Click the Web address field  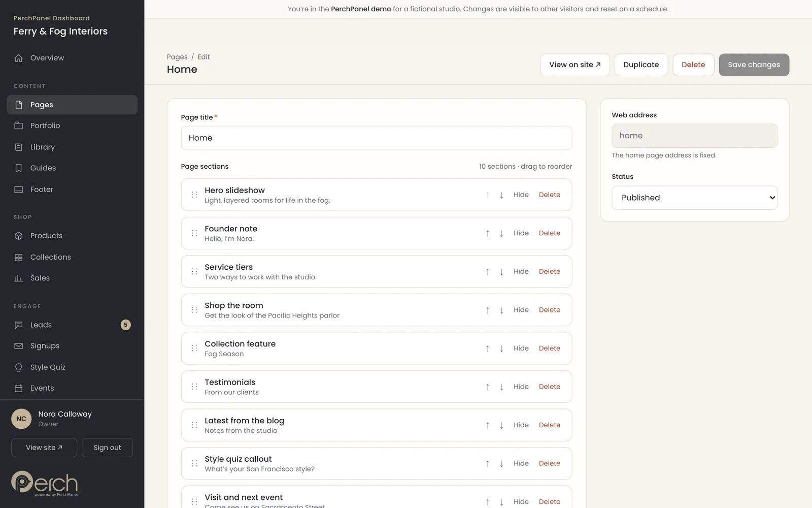[x=694, y=136]
